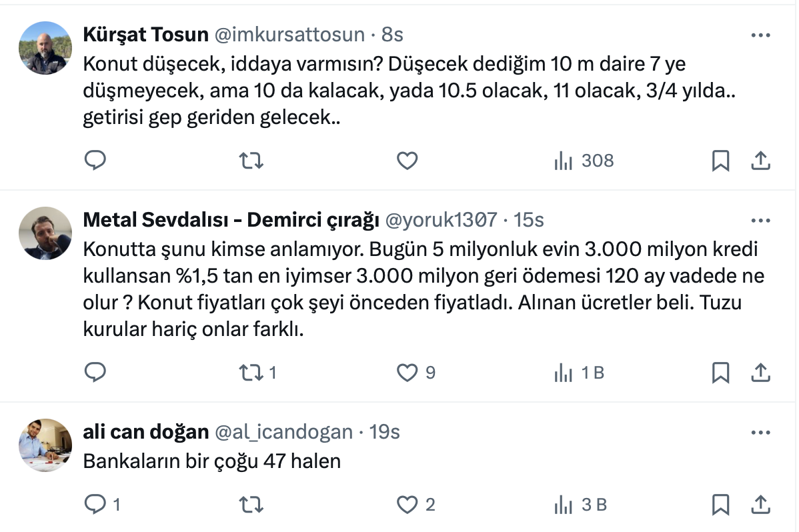Open Kürşat Tosun's profile name link
The height and width of the screenshot is (532, 799).
point(145,35)
